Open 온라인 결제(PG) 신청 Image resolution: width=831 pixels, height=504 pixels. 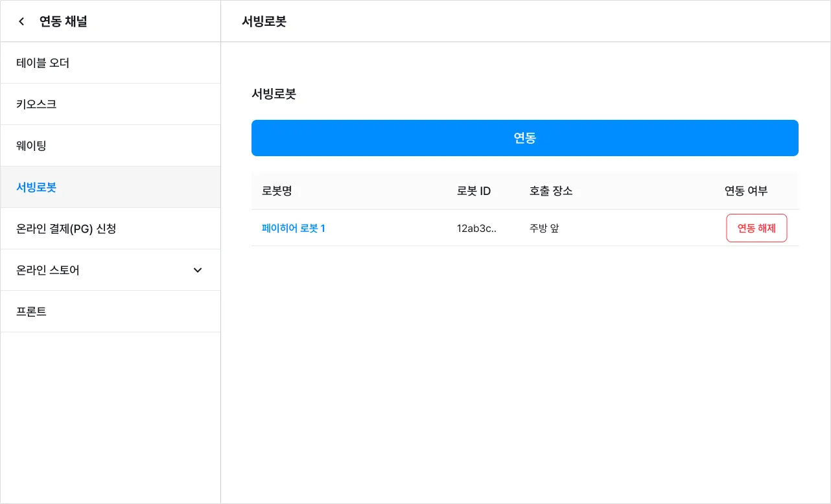(x=110, y=229)
